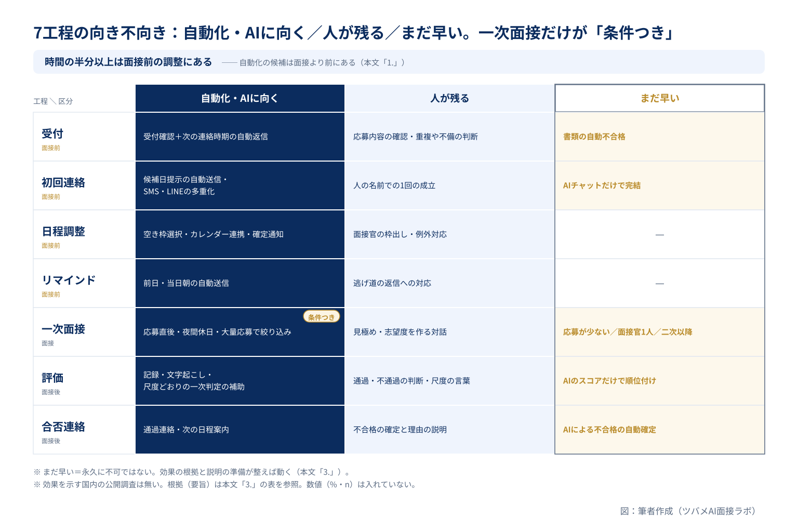Click the dash in the 日程調整 row's まだ早い cell
Image resolution: width=798 pixels, height=532 pixels.
(x=660, y=235)
